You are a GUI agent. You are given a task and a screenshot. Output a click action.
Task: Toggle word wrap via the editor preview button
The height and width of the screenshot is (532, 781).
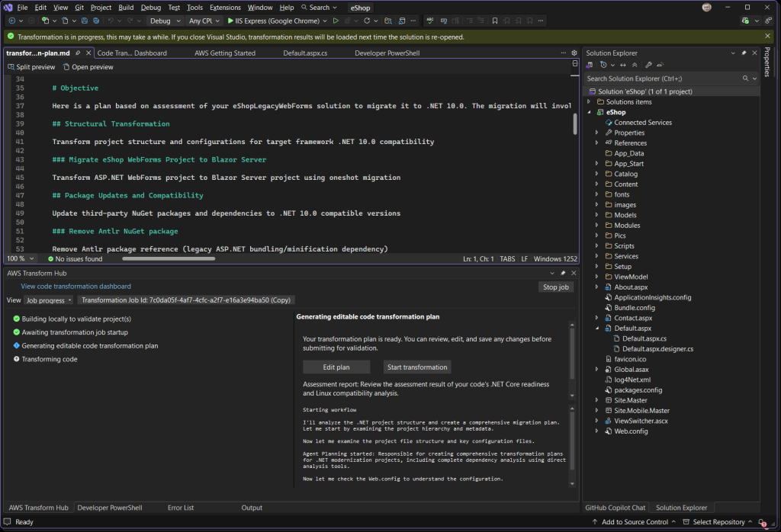click(x=574, y=64)
